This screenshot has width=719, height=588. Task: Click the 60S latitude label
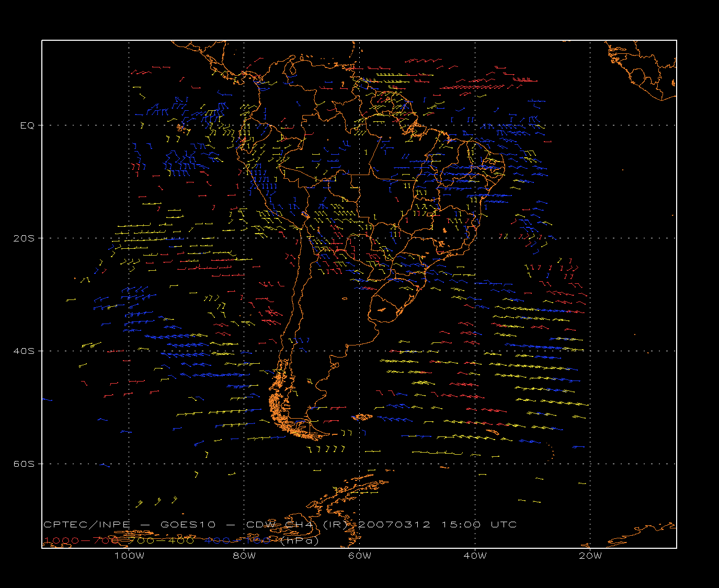click(x=24, y=464)
